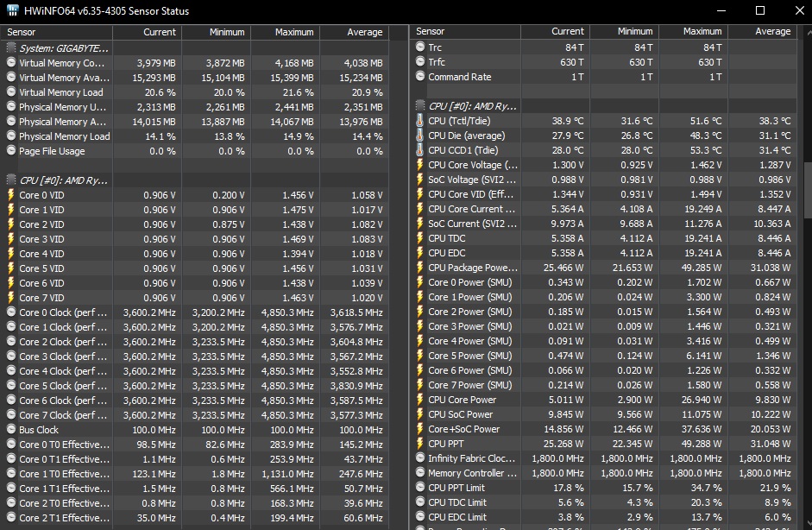Click the lightning icon beside CPU PPT

click(x=420, y=444)
